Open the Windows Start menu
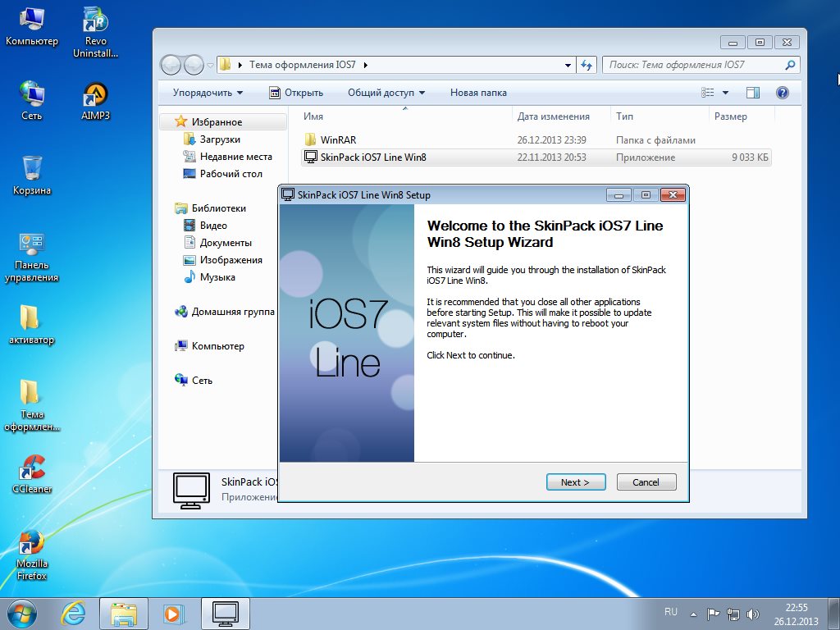 click(22, 614)
